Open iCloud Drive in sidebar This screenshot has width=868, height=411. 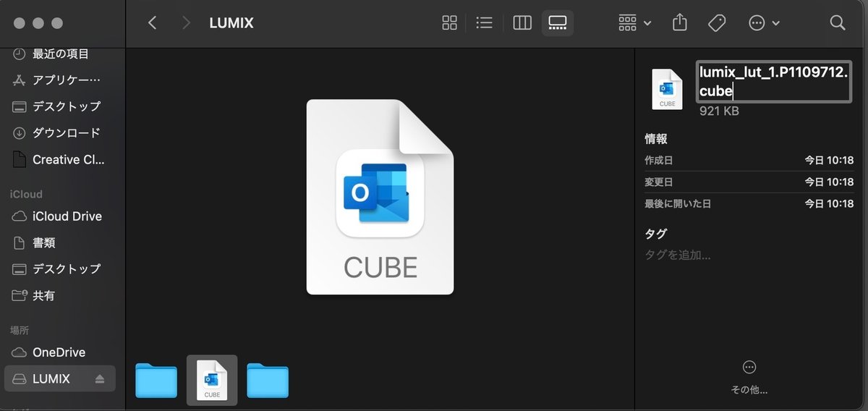pyautogui.click(x=60, y=216)
